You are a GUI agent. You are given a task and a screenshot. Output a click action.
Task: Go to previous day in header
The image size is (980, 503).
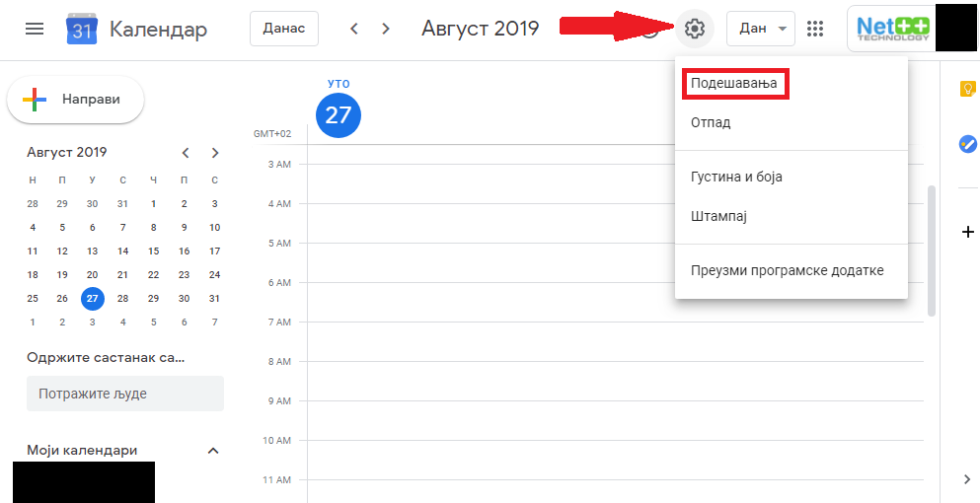(x=354, y=30)
